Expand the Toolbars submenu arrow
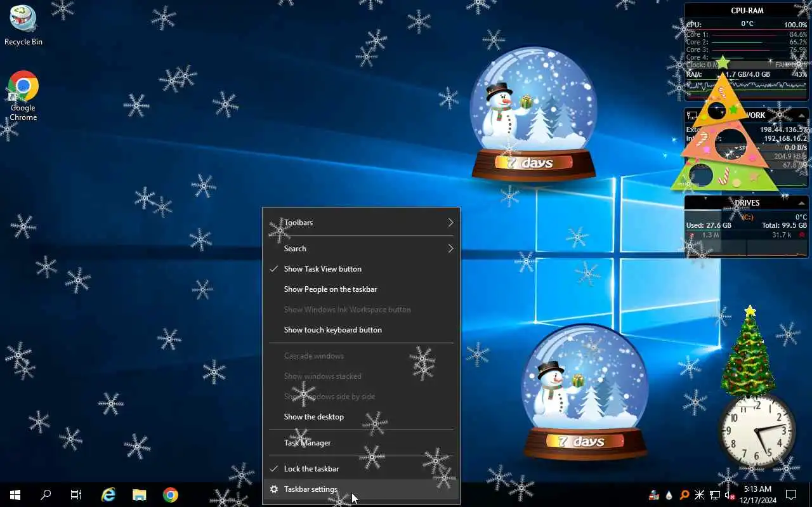The width and height of the screenshot is (812, 507). tap(450, 223)
